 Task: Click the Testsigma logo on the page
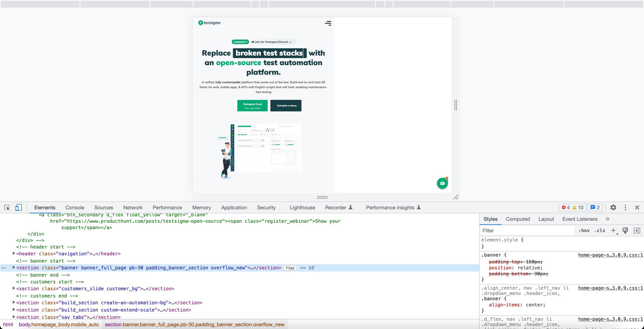(x=209, y=23)
